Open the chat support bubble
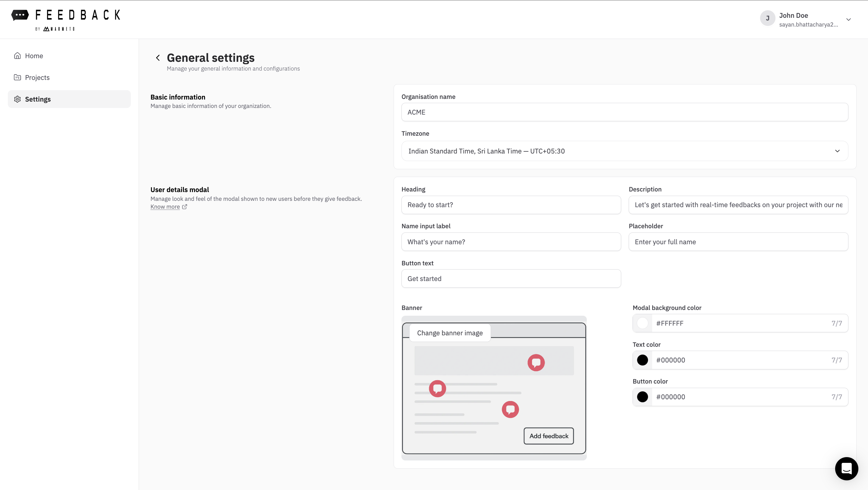Screen dimensions: 868x490 pyautogui.click(x=847, y=468)
